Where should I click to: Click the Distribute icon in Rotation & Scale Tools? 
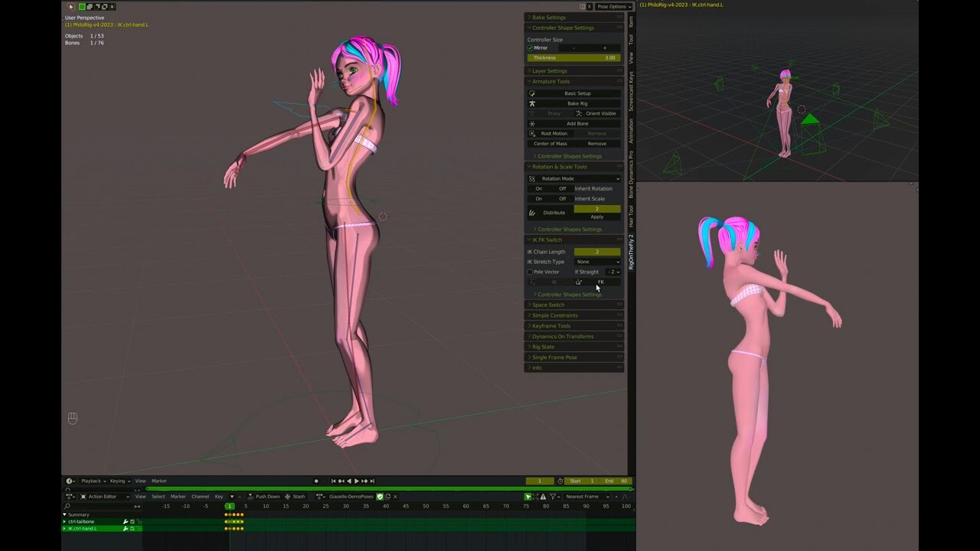click(x=531, y=213)
